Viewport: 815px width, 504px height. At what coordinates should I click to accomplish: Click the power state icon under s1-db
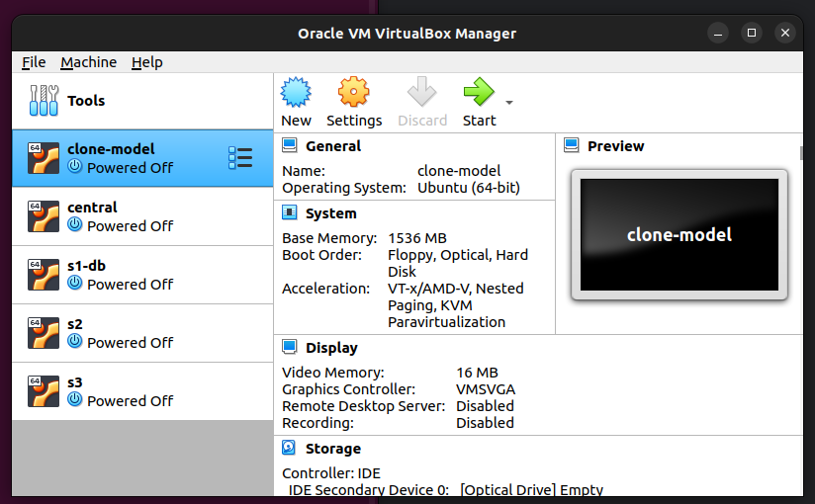[75, 283]
